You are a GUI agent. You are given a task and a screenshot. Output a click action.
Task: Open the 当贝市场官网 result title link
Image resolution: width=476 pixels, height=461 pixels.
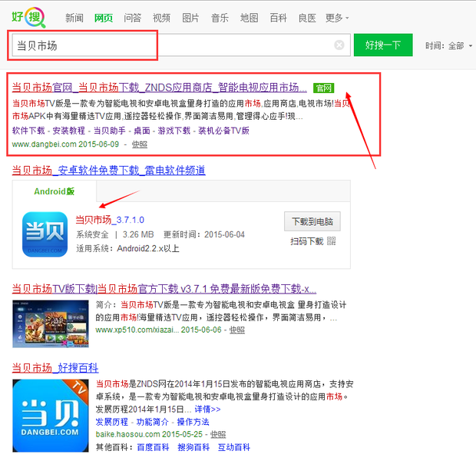160,88
